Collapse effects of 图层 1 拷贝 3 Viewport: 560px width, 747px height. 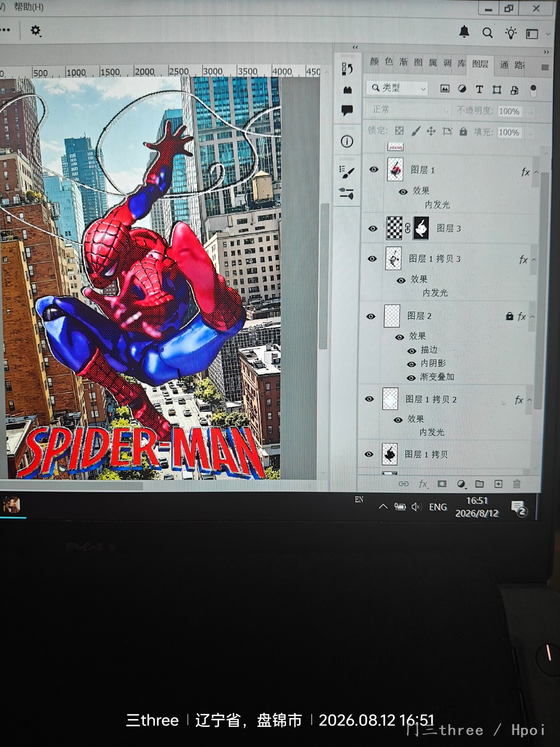pyautogui.click(x=534, y=260)
